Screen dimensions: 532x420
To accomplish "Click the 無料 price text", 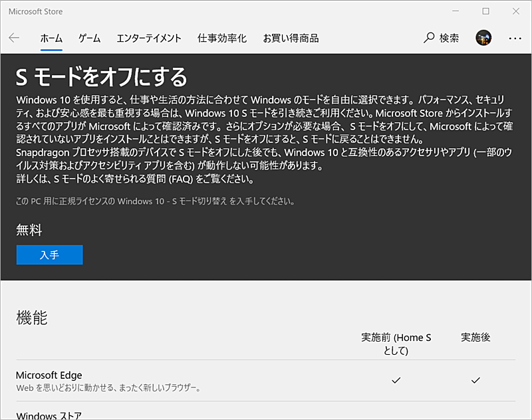I will pyautogui.click(x=29, y=230).
